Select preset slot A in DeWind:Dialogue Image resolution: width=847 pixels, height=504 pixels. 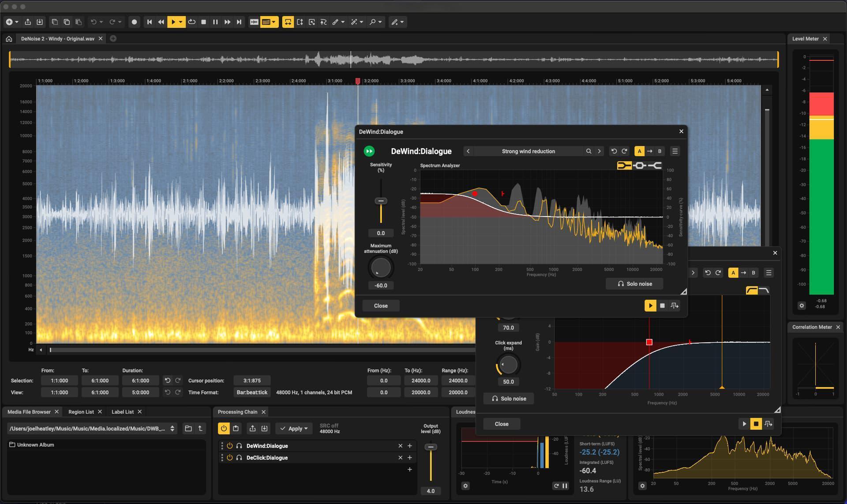(x=639, y=151)
